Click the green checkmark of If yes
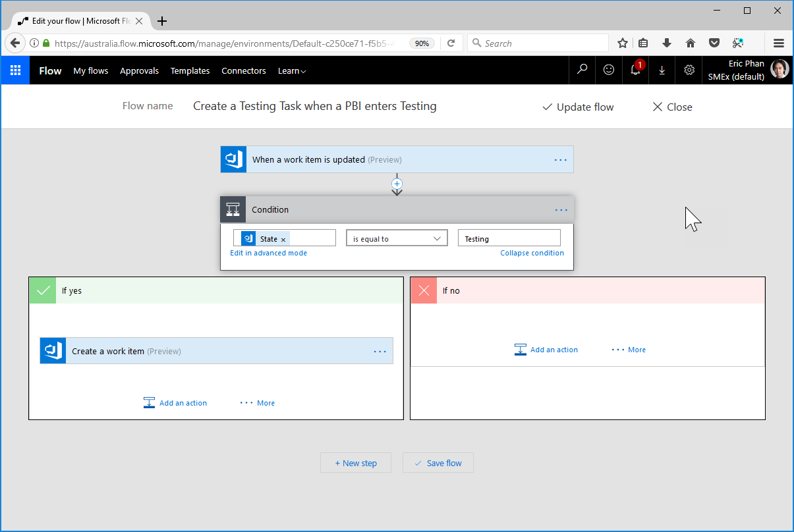This screenshot has width=794, height=532. point(42,290)
